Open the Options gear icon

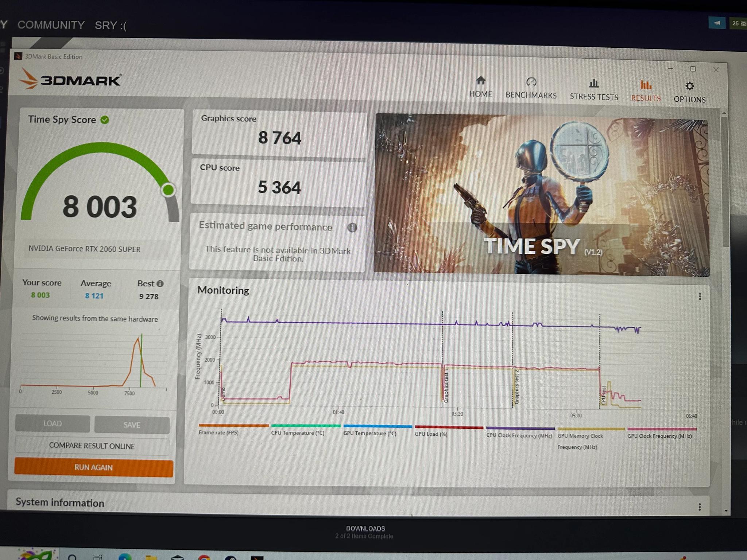[689, 86]
